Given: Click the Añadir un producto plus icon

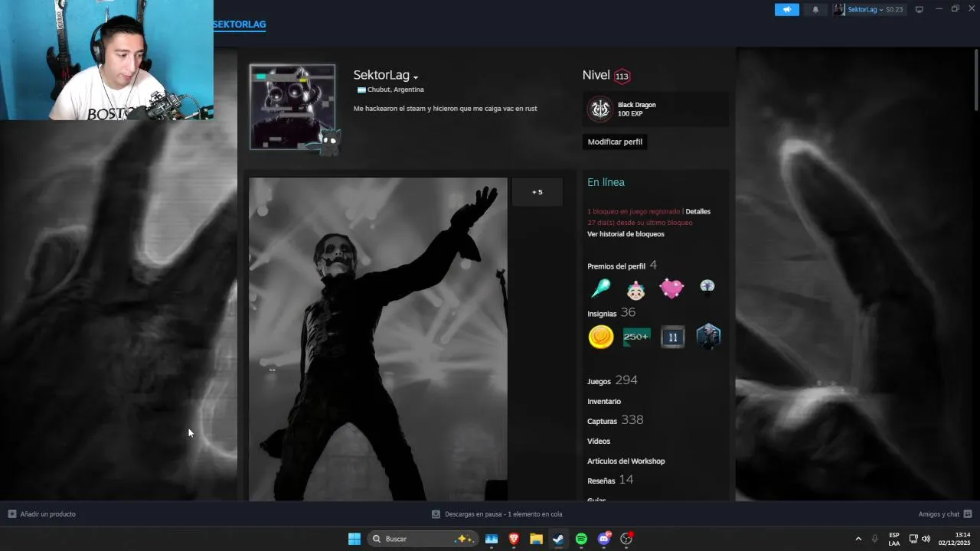Looking at the screenshot, I should pos(12,514).
